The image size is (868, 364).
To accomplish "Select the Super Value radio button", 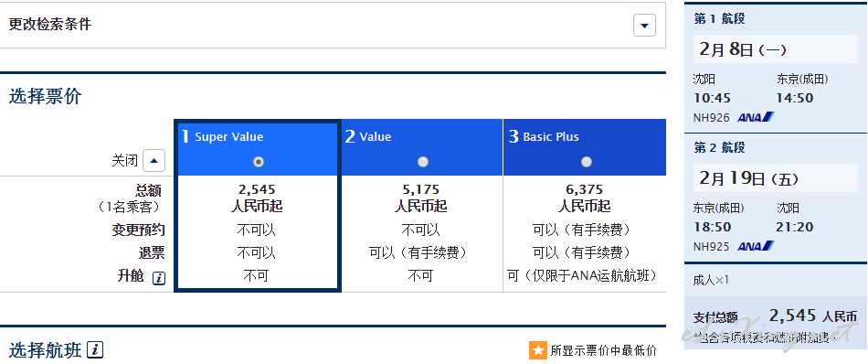I will coord(258,162).
